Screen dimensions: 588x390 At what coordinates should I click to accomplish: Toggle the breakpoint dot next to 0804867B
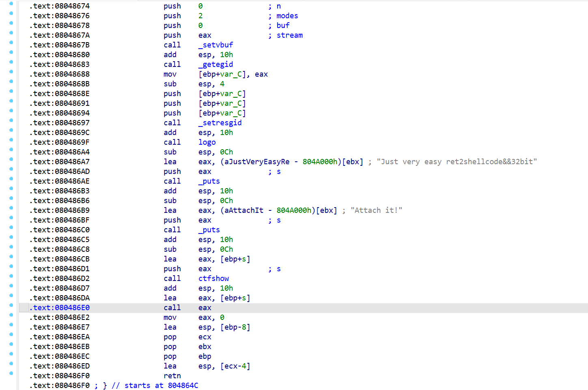click(x=11, y=43)
